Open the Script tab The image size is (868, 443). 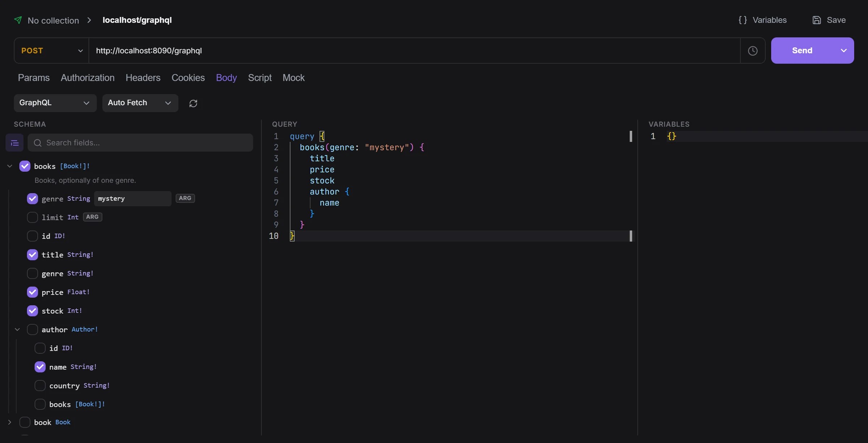pos(260,78)
